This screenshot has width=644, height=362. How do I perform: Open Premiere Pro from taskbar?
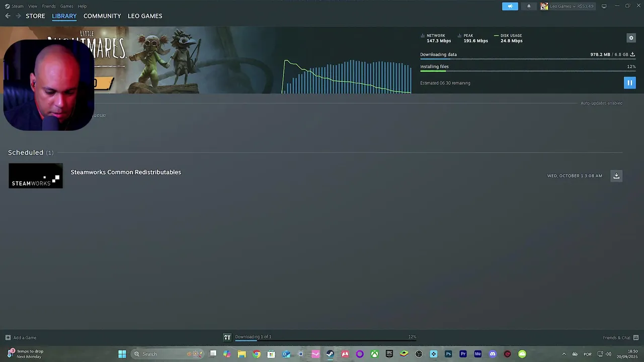463,354
